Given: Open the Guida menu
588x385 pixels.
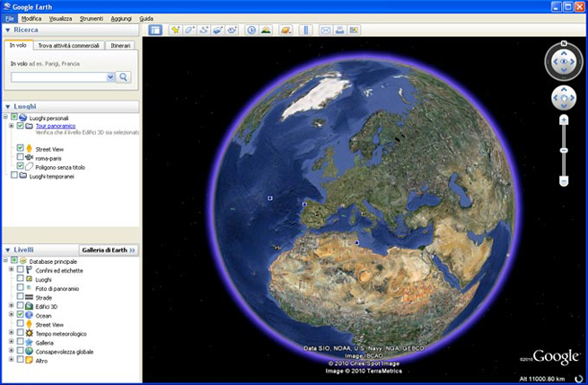Looking at the screenshot, I should point(146,18).
